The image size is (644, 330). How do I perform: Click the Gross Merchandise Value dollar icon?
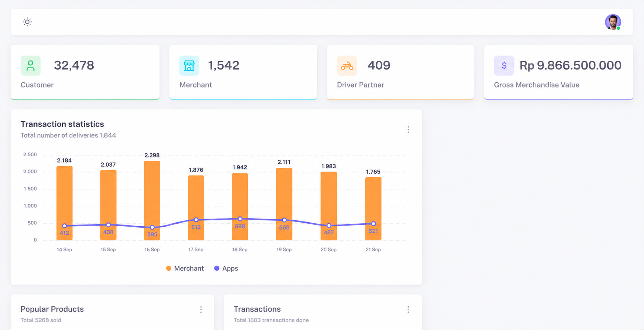point(504,65)
